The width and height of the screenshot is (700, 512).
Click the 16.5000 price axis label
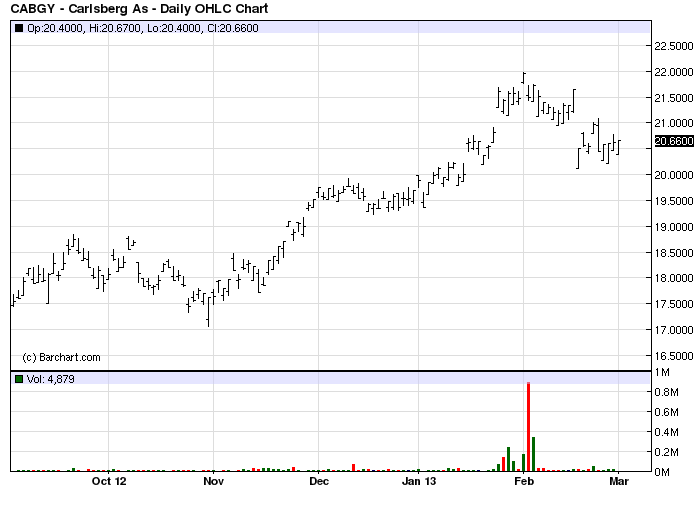(x=674, y=356)
